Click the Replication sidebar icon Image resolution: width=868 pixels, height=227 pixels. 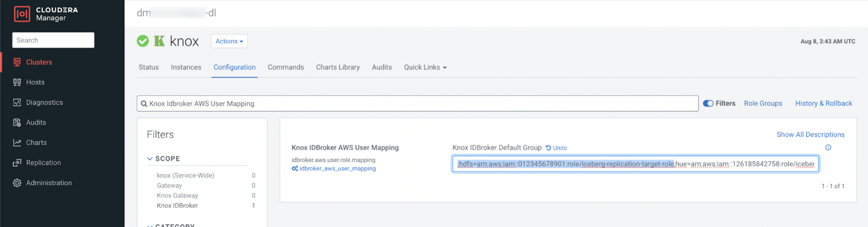click(x=17, y=163)
